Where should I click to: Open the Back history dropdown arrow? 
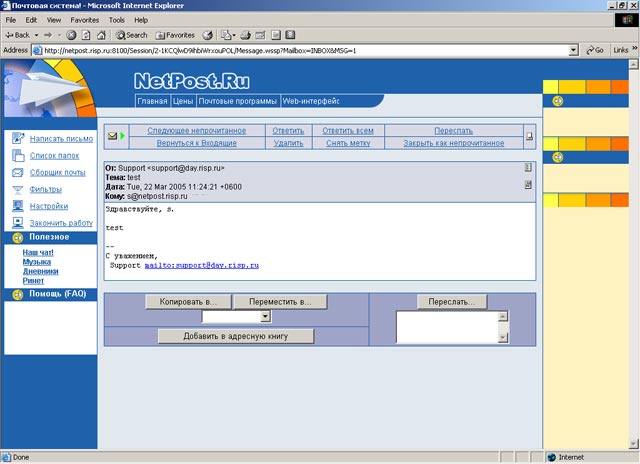(x=36, y=35)
